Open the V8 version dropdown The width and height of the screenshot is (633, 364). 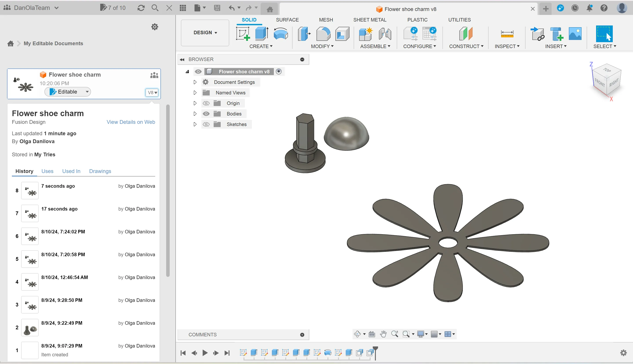[x=152, y=92]
